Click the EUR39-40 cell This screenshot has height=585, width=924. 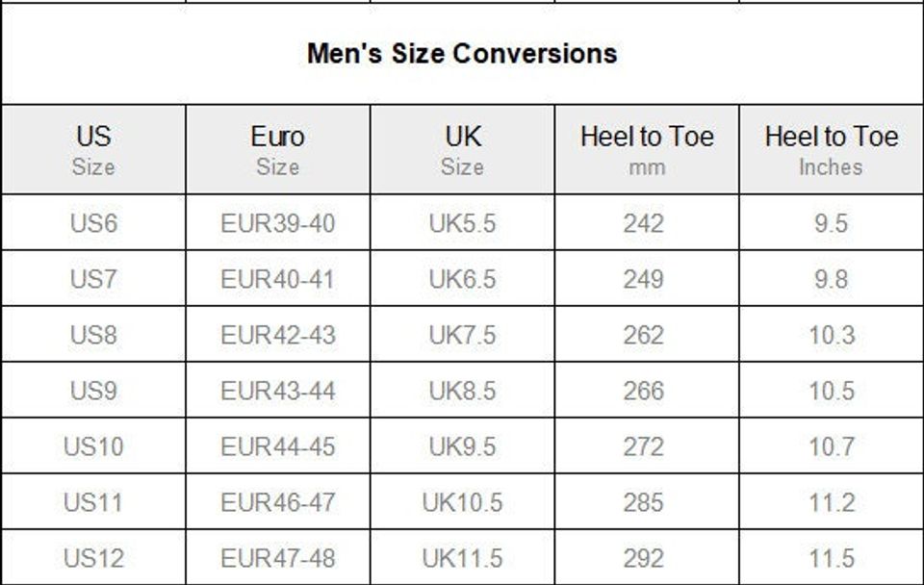point(277,223)
